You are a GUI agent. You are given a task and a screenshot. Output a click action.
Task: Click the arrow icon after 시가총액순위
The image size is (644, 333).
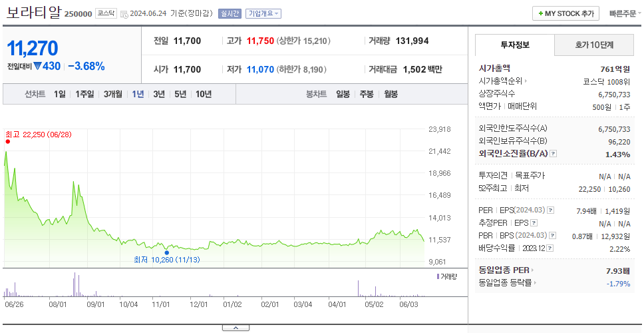526,81
